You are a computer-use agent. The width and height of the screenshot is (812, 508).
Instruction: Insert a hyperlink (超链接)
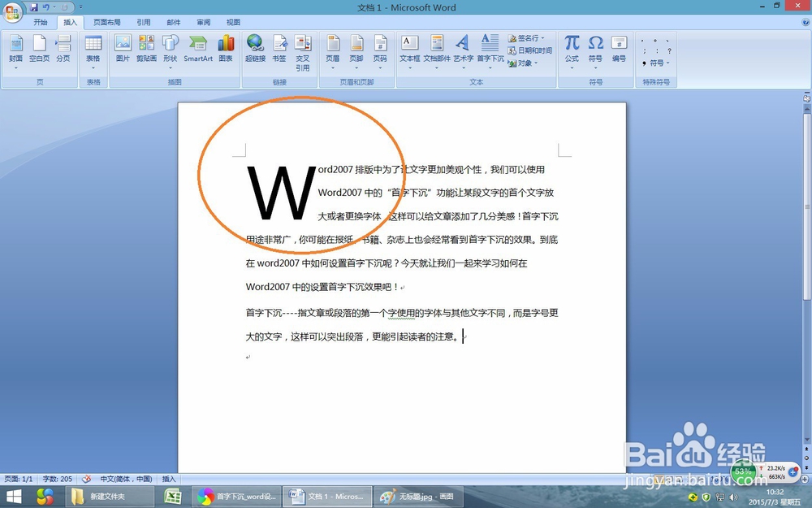tap(255, 49)
